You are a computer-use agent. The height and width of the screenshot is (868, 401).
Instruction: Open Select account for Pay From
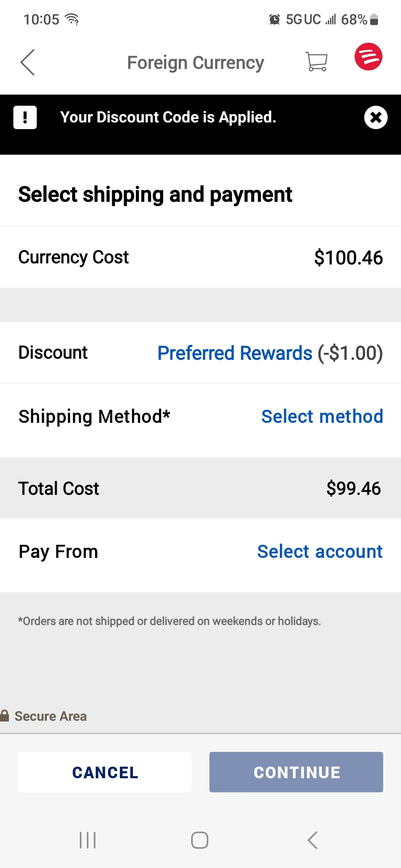320,551
